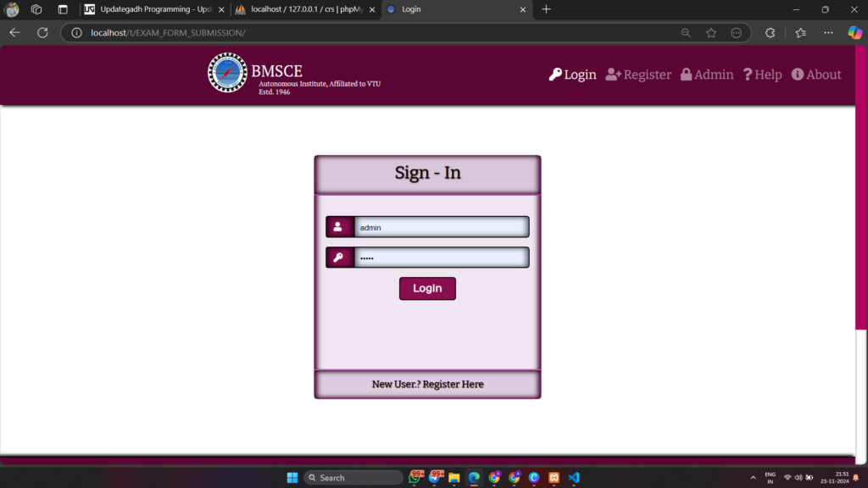The image size is (868, 488).
Task: Click the username field containing admin
Action: [441, 227]
